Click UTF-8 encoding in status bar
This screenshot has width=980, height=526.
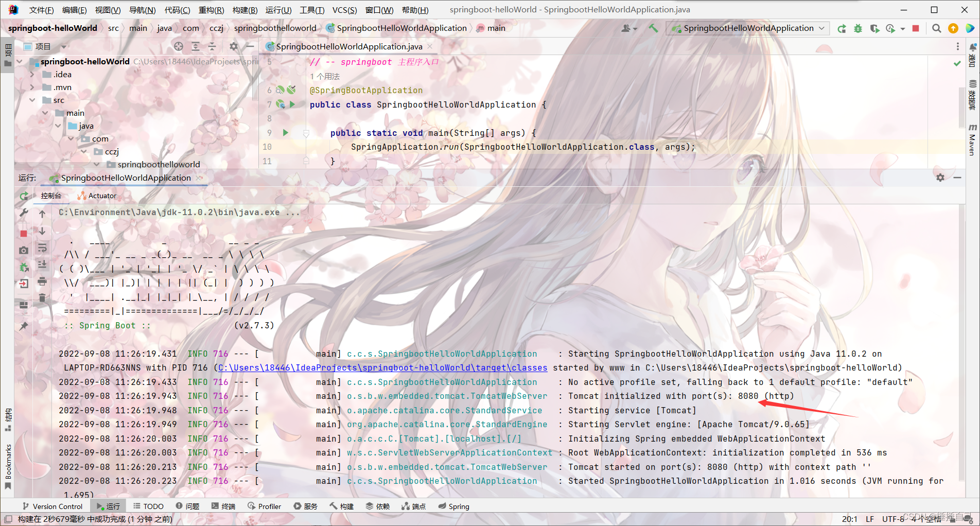pyautogui.click(x=893, y=519)
